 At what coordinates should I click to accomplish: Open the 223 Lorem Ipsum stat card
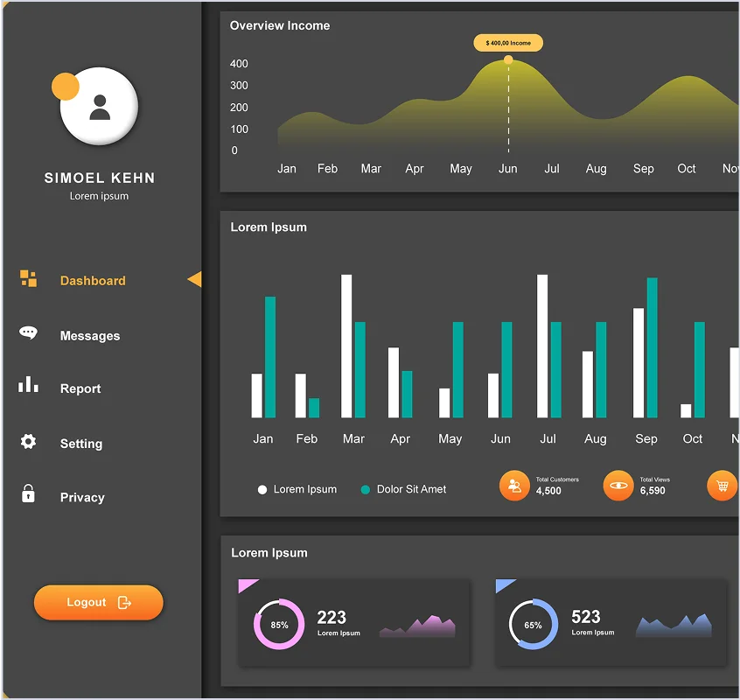click(354, 623)
